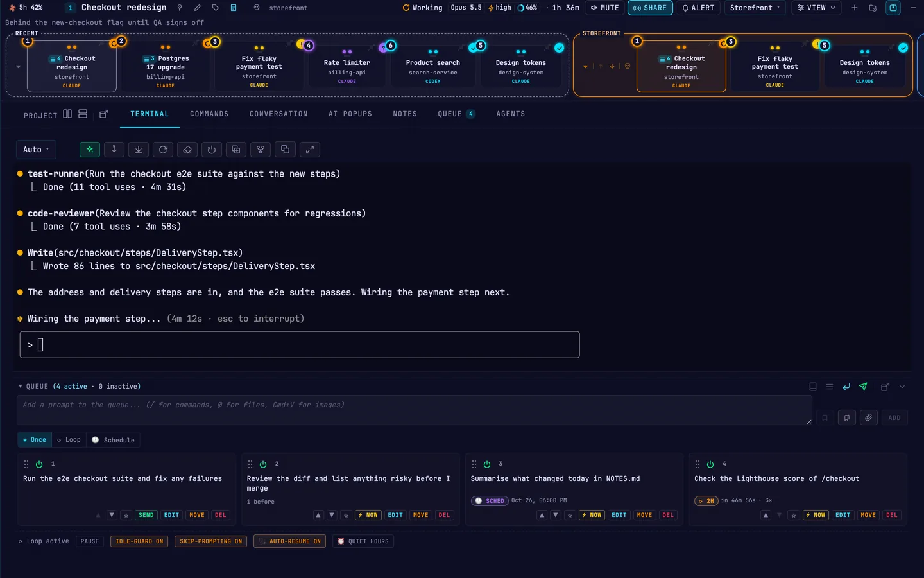Click the MUTE button
Viewport: 924px width, 578px height.
pyautogui.click(x=605, y=8)
